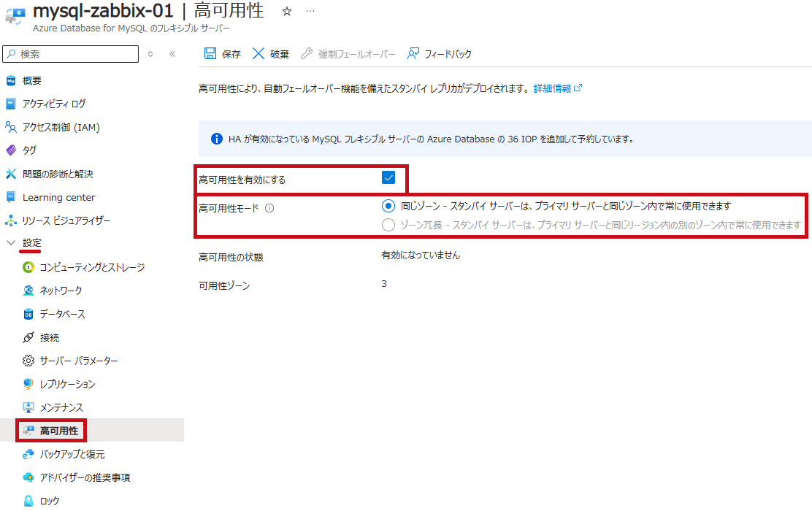Viewport: 812px width, 511px height.
Task: Click the mysql-zabbix-01 server resource icon
Action: point(15,16)
